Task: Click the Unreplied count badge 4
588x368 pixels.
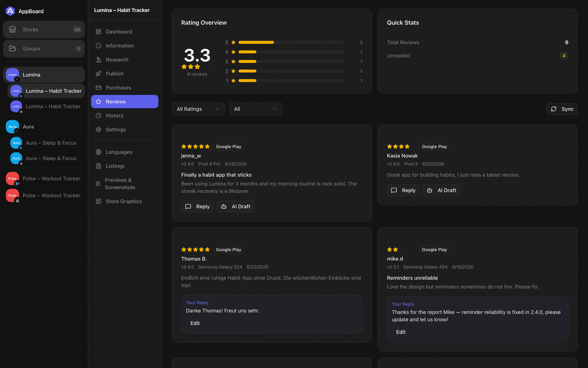Action: 564,56
